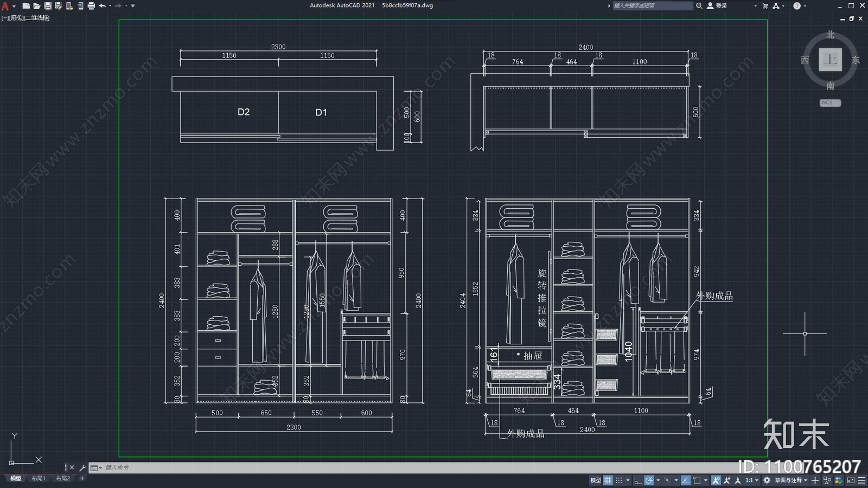This screenshot has width=868, height=488.
Task: Expand the Customize Quick Access Toolbar dropdown
Action: pos(133,6)
